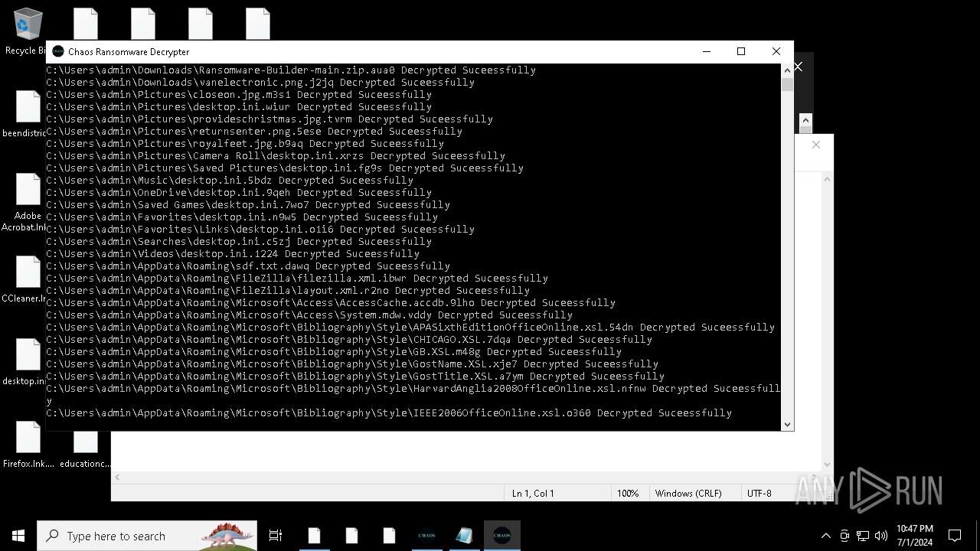Image resolution: width=980 pixels, height=551 pixels.
Task: Click the CHICAGO.XSL.7dqa line
Action: point(349,339)
